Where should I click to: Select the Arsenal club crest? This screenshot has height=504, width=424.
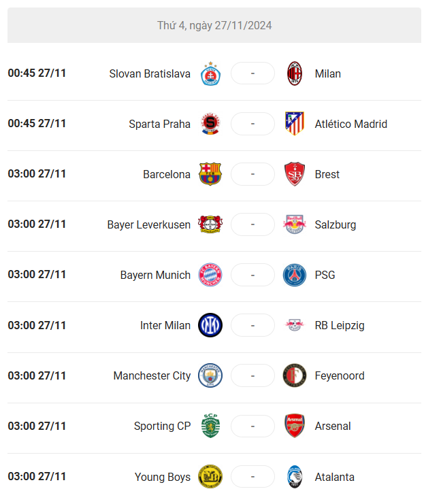pyautogui.click(x=295, y=426)
